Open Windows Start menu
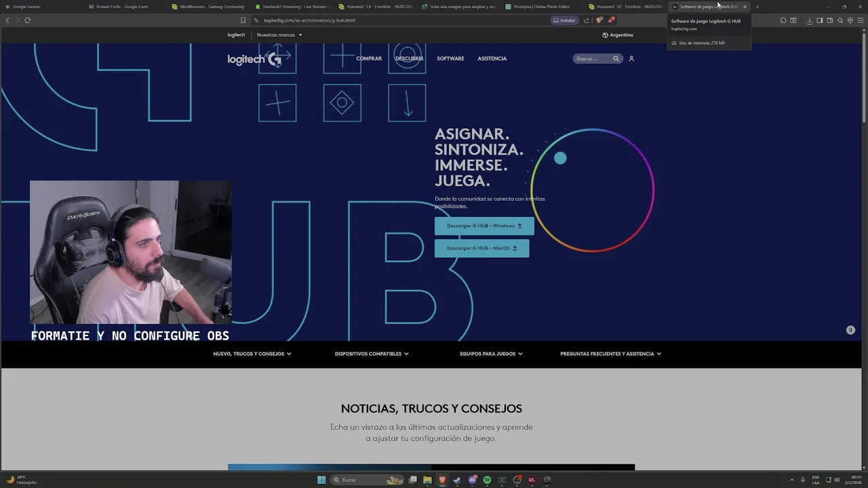Screen dimensions: 868x488 pos(321,480)
